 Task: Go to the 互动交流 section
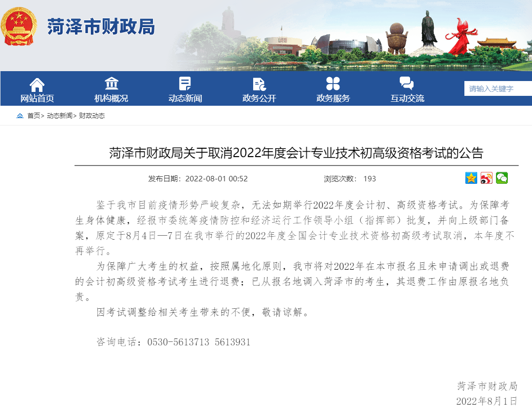407,98
